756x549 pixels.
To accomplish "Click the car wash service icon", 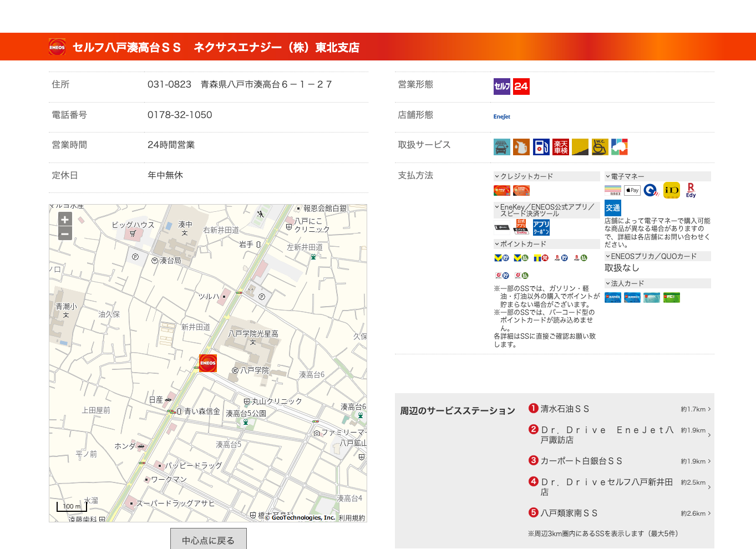I will pos(502,147).
